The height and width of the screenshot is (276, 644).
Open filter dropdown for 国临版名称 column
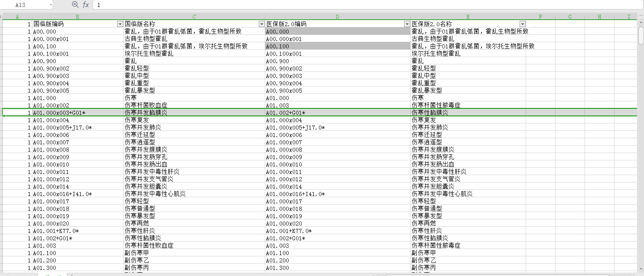pos(262,24)
